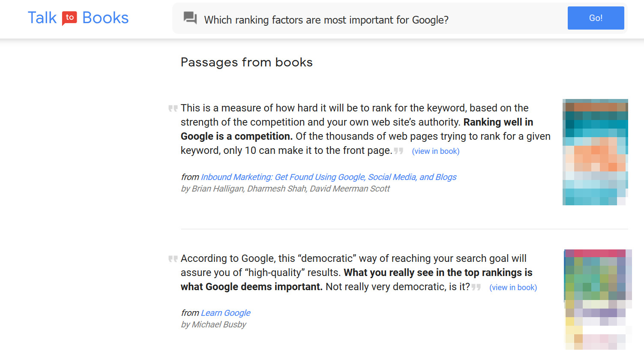Image resolution: width=644 pixels, height=360 pixels.
Task: Click the closing quote icon after the Learn Google passage
Action: click(x=476, y=287)
